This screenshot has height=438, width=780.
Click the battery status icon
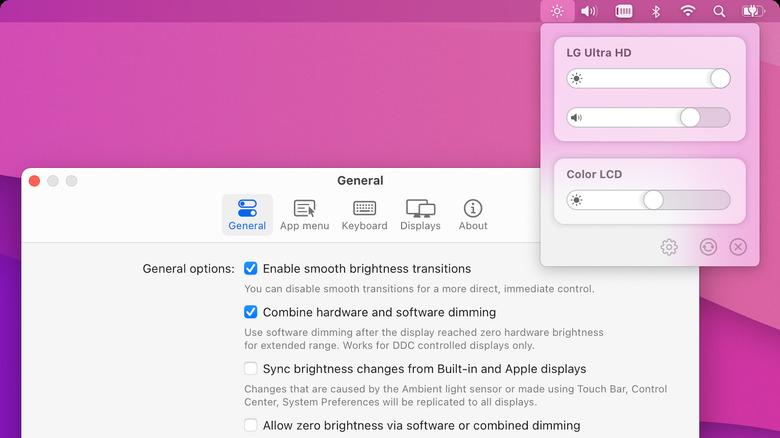(753, 11)
